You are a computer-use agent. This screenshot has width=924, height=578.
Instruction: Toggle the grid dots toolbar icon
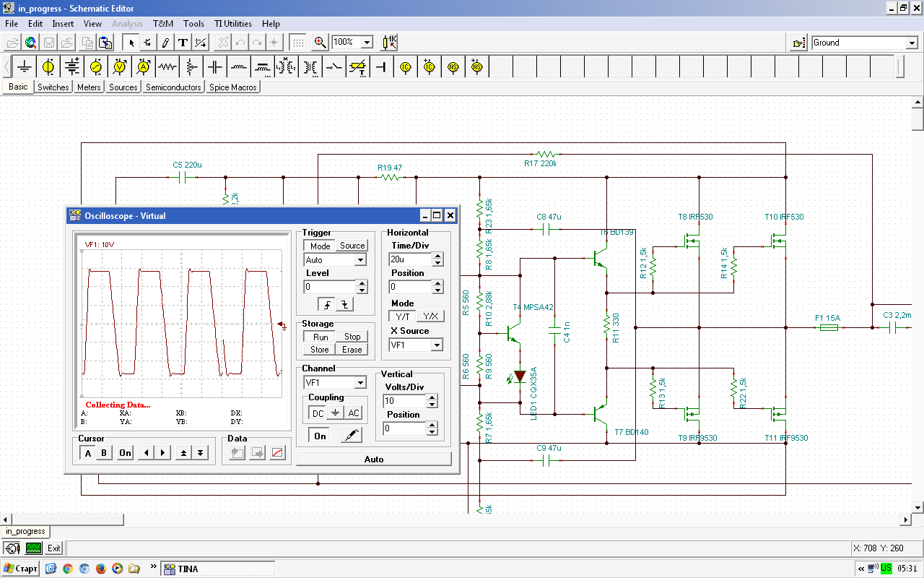pyautogui.click(x=298, y=43)
